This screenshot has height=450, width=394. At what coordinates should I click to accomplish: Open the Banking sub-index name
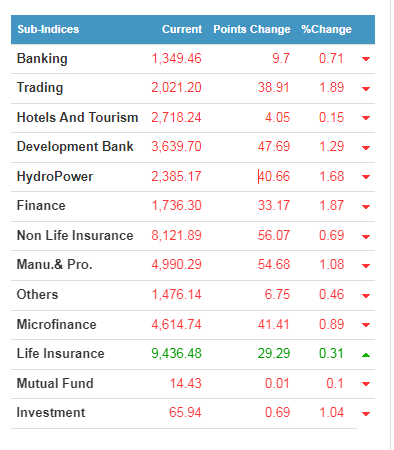coord(42,59)
